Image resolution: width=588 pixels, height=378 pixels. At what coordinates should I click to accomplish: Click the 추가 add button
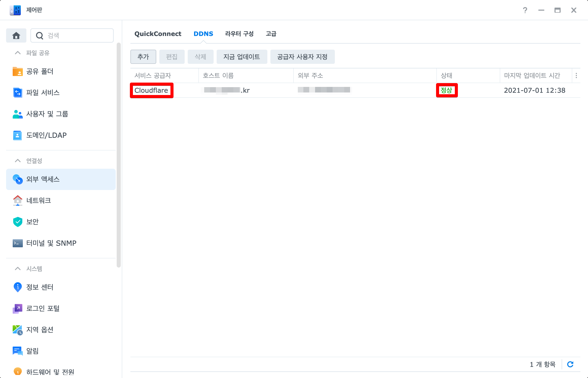pyautogui.click(x=143, y=57)
